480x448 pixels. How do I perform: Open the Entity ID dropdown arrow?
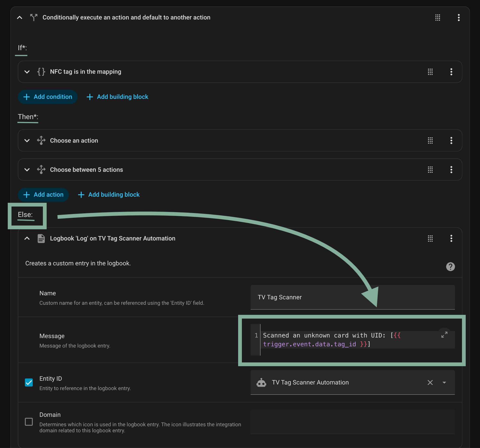pos(444,382)
